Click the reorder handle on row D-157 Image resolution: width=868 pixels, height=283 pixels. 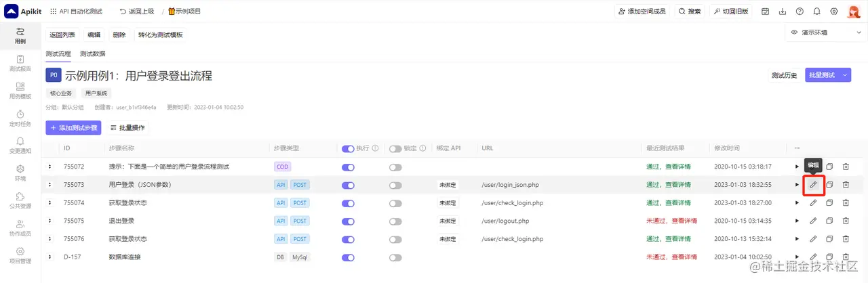[x=50, y=257]
